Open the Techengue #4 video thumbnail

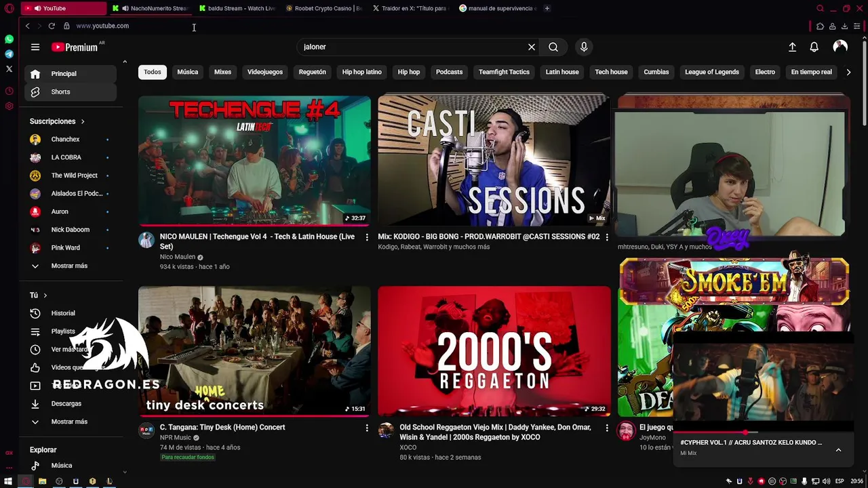(x=254, y=161)
